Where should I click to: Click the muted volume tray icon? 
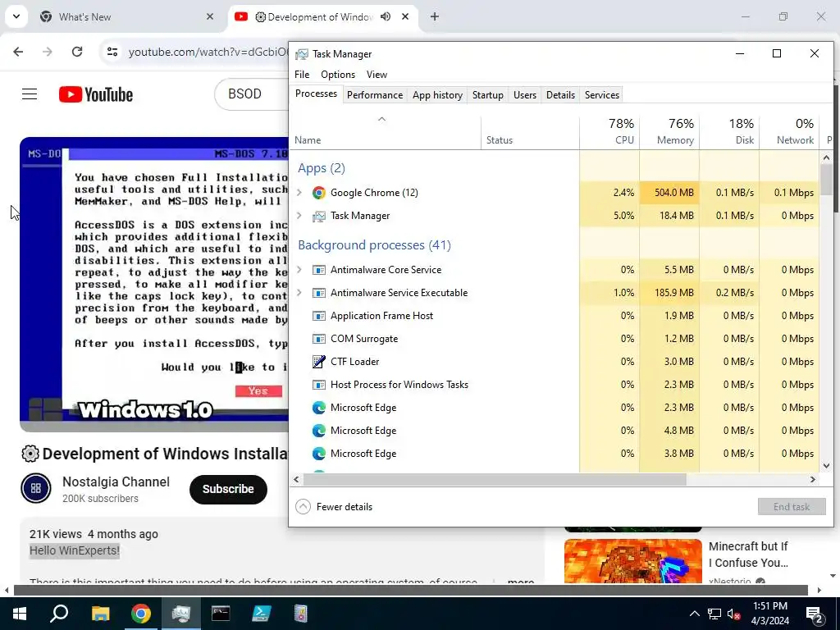point(734,614)
